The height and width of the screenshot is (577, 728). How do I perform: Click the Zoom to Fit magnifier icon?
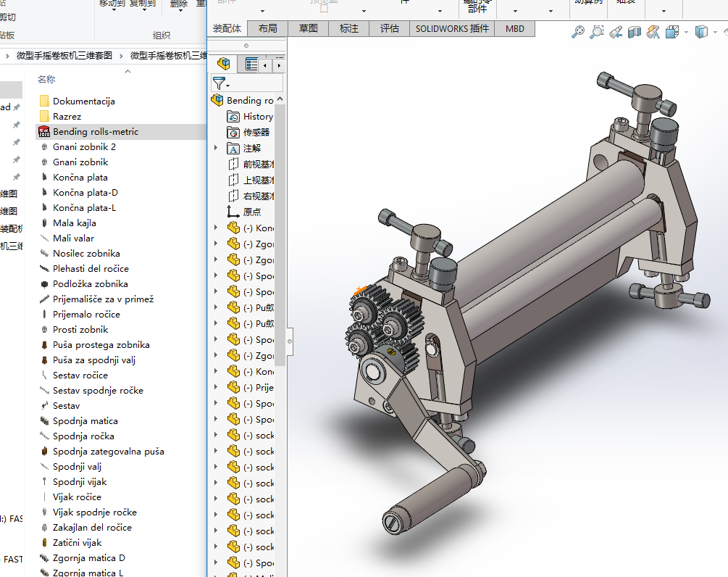[x=577, y=32]
